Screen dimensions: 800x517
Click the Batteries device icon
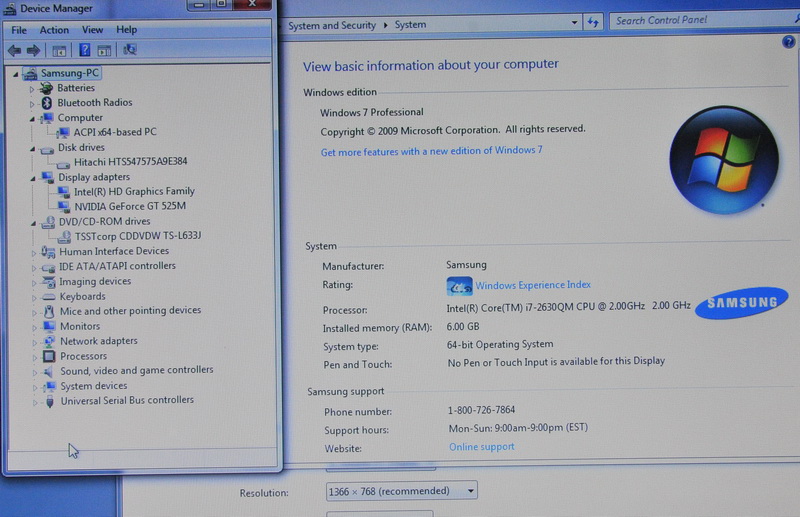tap(46, 88)
